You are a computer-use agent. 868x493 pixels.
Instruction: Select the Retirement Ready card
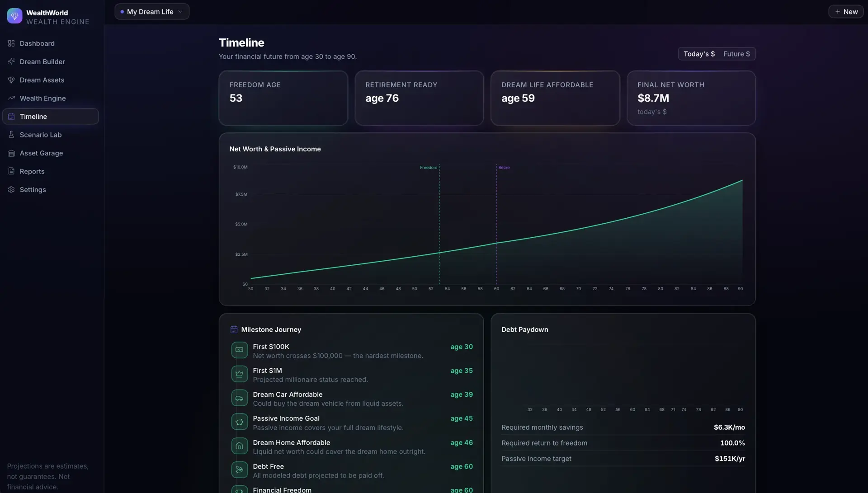point(419,98)
